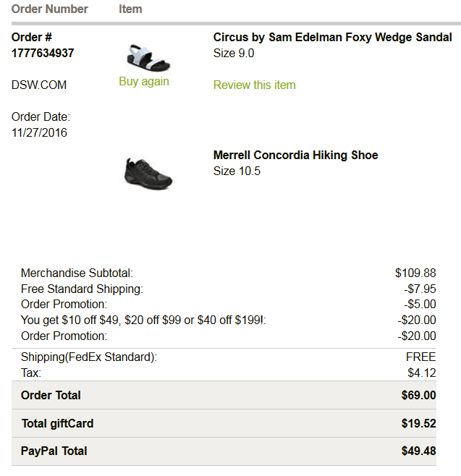Click the order date 11/27/2016
This screenshot has height=476, width=461.
39,132
